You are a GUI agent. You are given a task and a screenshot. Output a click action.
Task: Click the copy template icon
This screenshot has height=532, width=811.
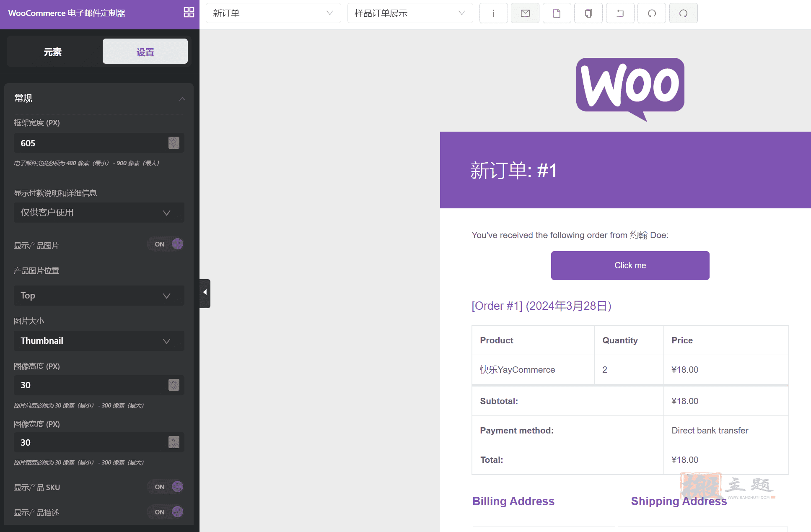coord(588,13)
